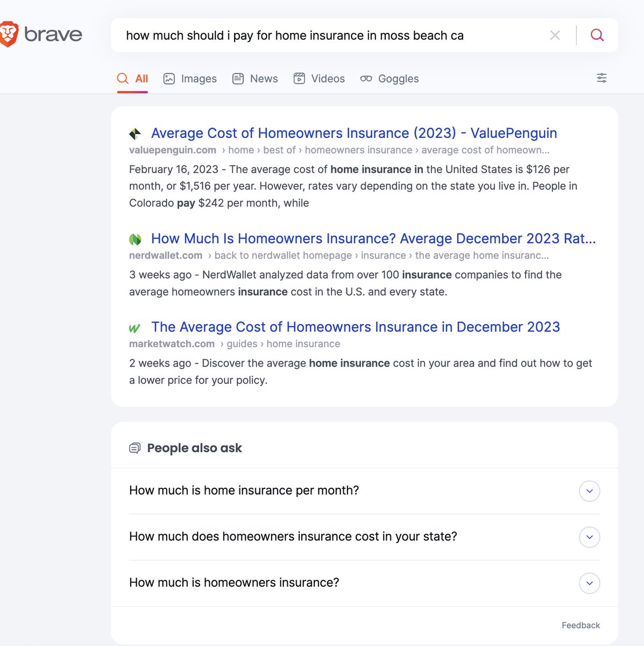The image size is (644, 646).
Task: Click the Feedback link
Action: [581, 626]
